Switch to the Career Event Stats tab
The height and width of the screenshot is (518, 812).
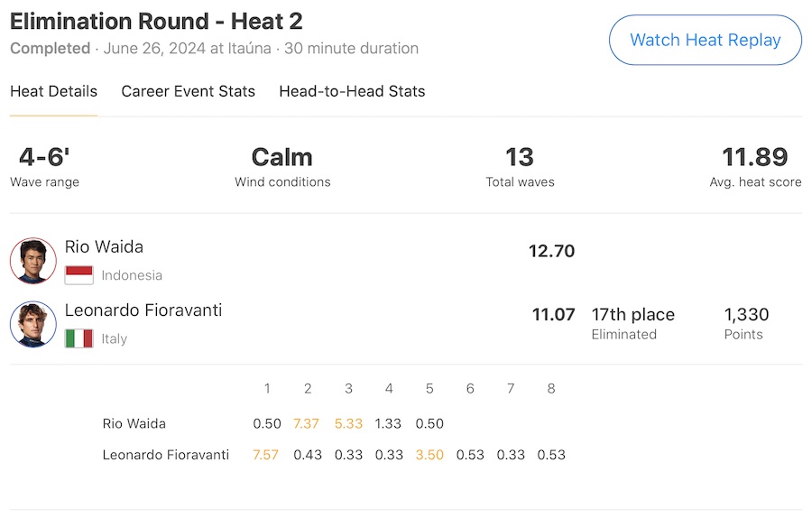point(188,91)
